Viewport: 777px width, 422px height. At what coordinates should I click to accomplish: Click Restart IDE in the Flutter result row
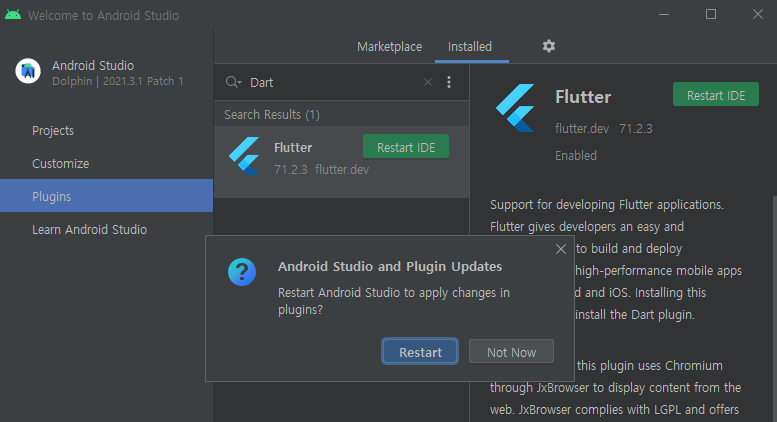(x=406, y=147)
